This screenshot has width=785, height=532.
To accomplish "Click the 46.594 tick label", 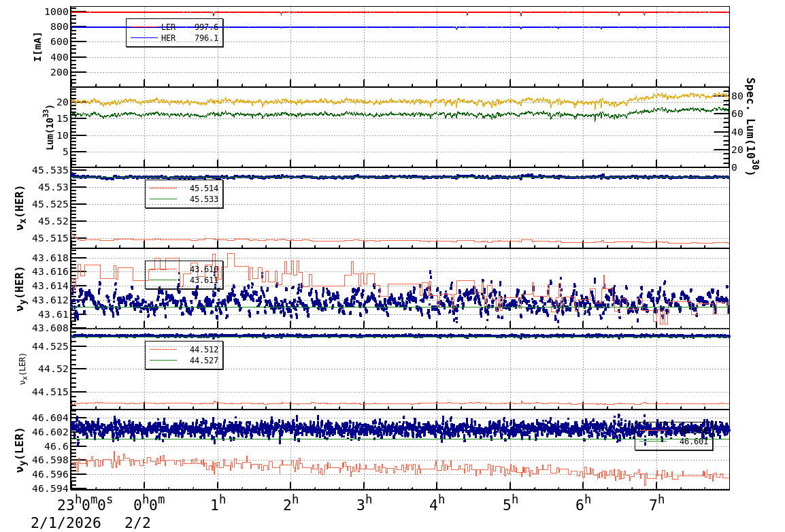I will tap(50, 488).
